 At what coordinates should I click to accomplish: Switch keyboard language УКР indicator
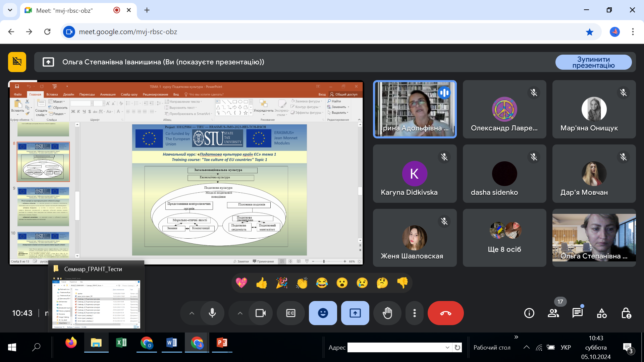[566, 347]
